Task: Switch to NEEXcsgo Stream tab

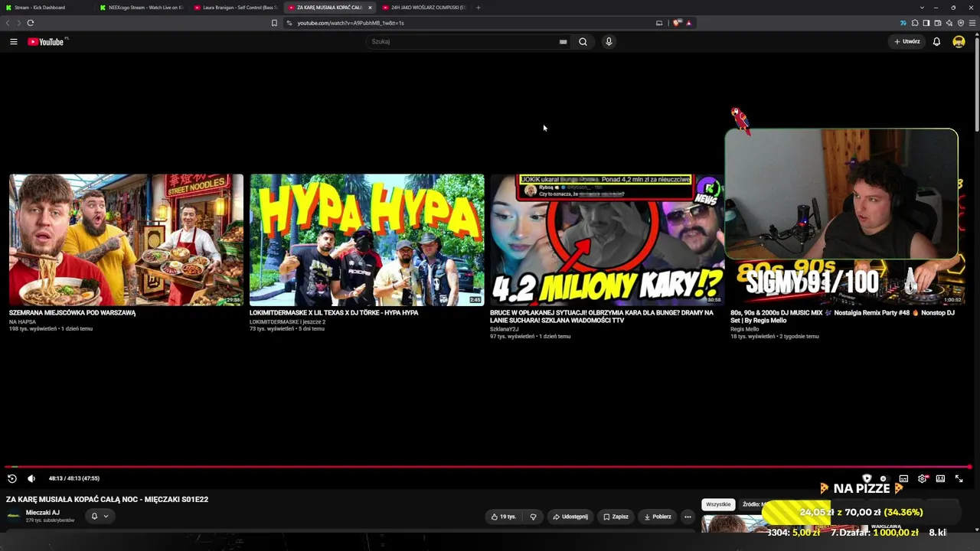Action: pyautogui.click(x=141, y=8)
